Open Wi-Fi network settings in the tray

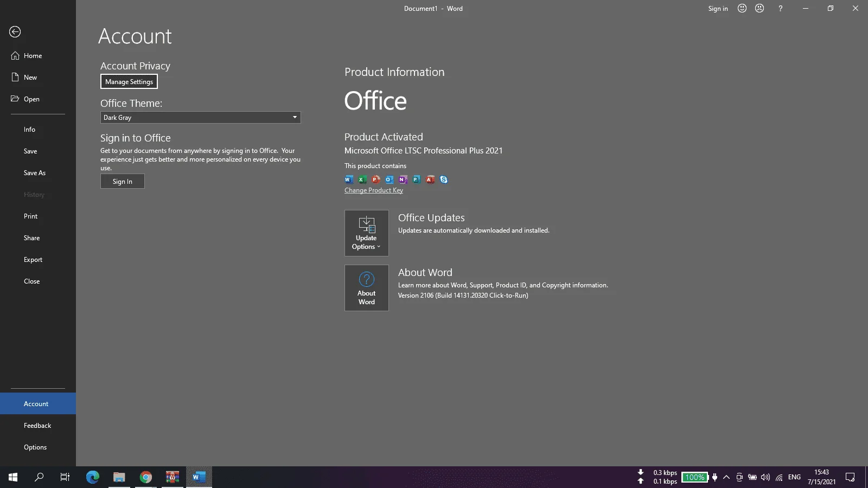[779, 477]
